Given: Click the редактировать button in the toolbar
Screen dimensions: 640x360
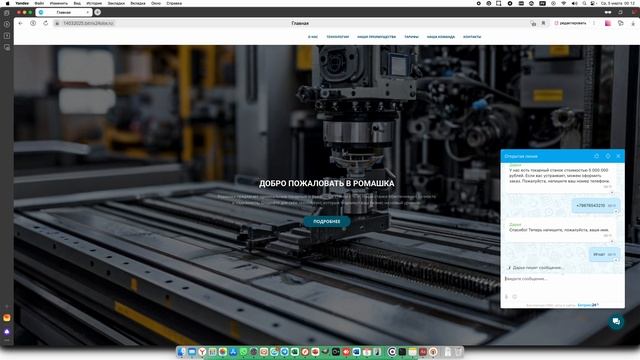Looking at the screenshot, I should click(570, 23).
